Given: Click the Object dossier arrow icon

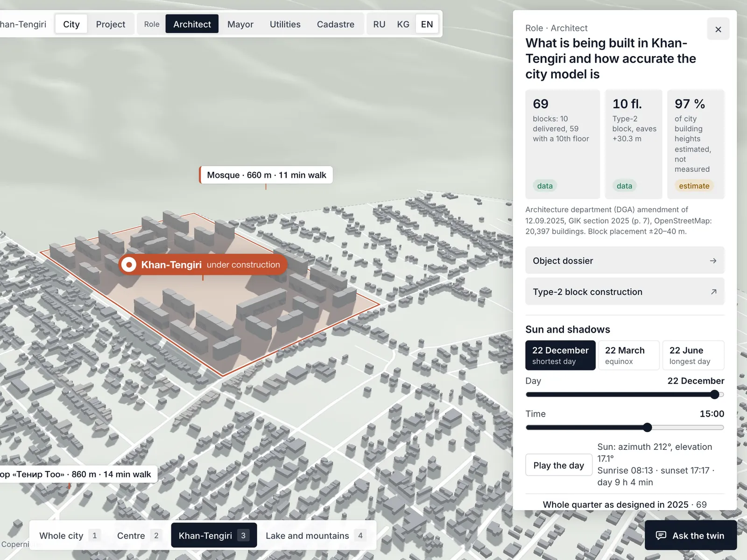Looking at the screenshot, I should (x=713, y=260).
